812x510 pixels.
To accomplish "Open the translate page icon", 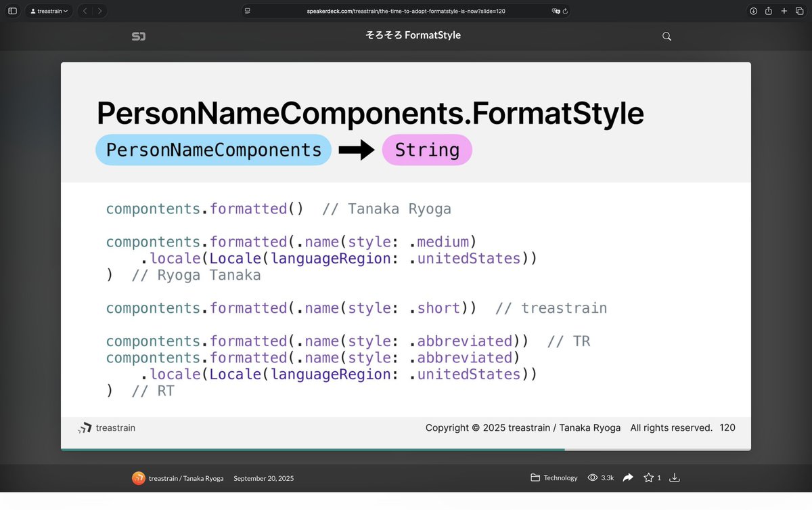I will [x=556, y=11].
